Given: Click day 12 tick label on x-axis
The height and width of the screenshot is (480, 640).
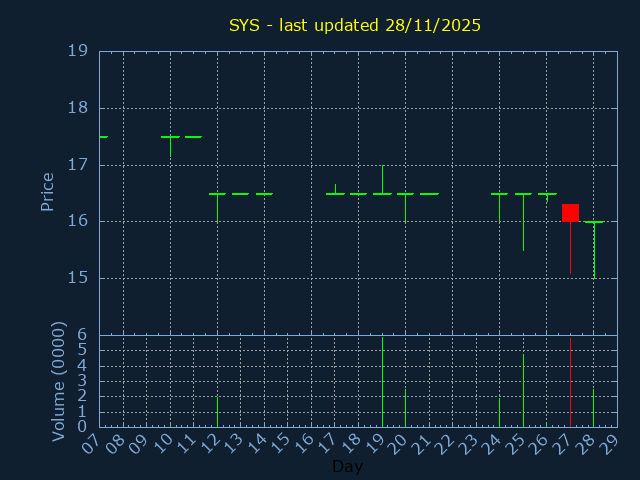Looking at the screenshot, I should (209, 441).
